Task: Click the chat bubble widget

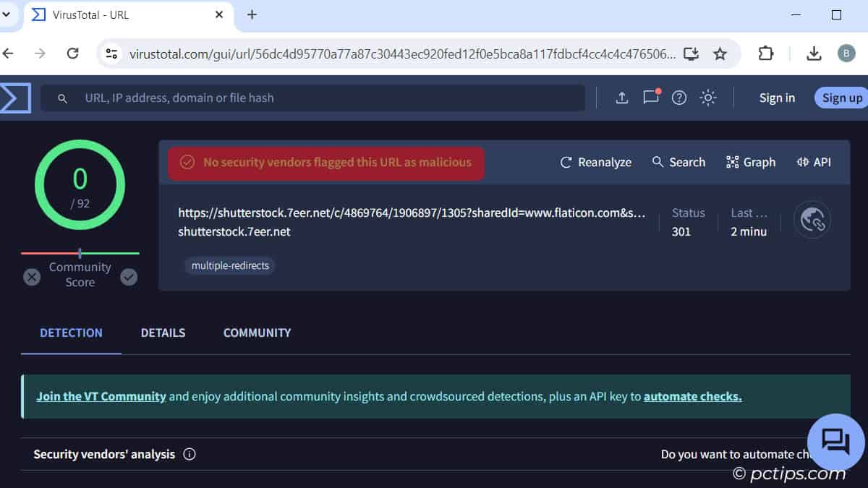Action: tap(835, 442)
